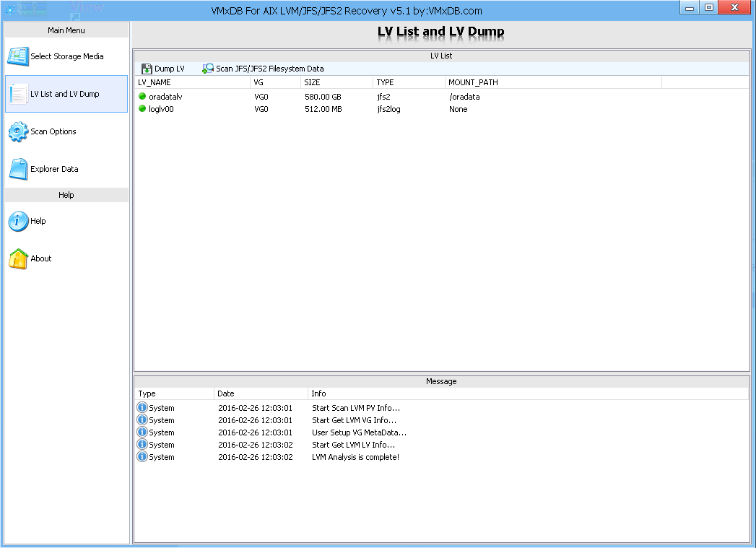Click the blue Help info icon
This screenshot has width=756, height=548.
(18, 221)
